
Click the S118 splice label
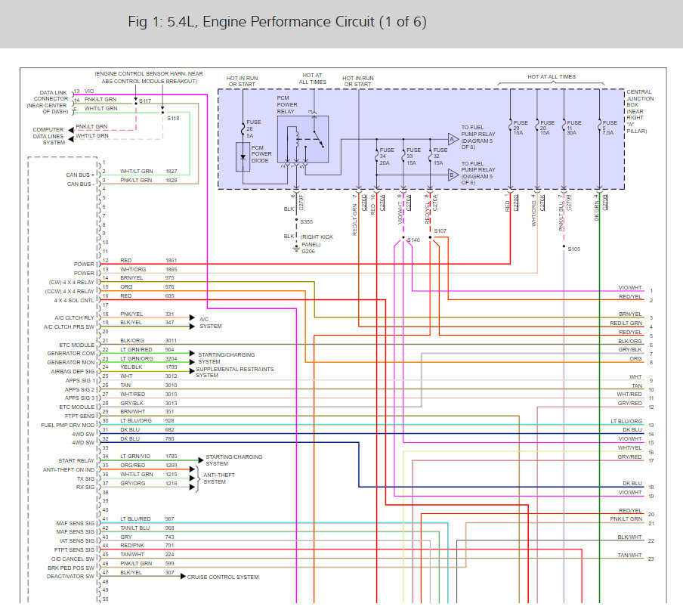[173, 118]
